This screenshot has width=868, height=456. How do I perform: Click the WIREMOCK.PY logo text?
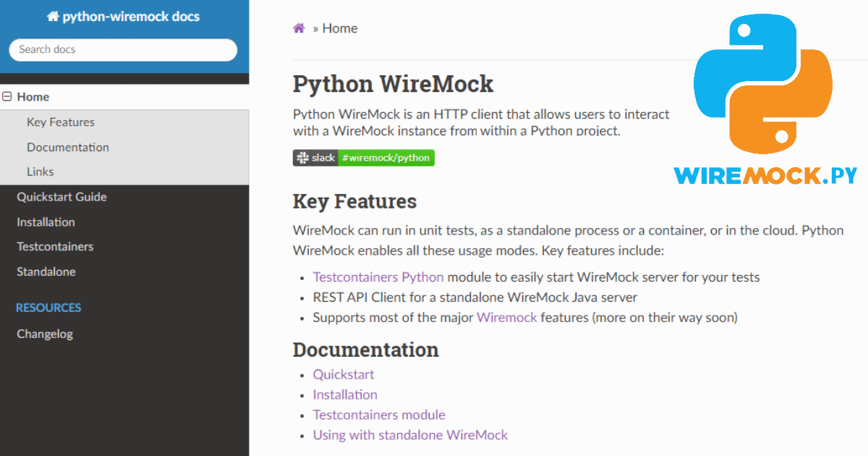[x=765, y=175]
